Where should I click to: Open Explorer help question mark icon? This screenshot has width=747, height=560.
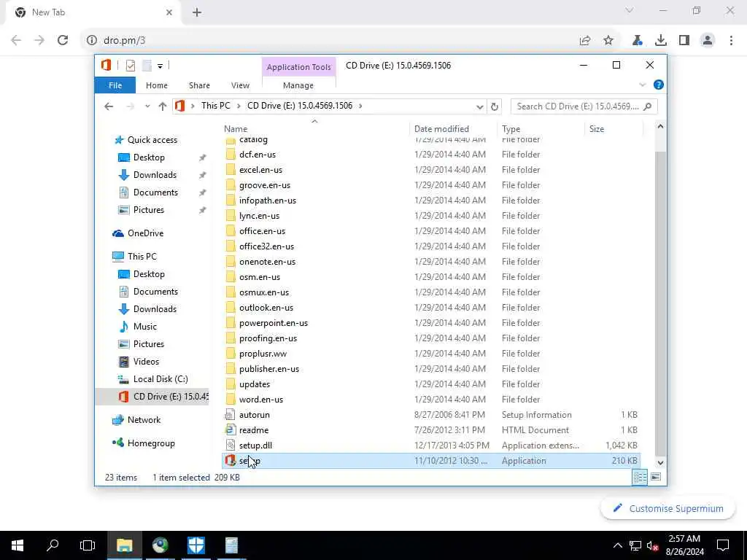659,85
